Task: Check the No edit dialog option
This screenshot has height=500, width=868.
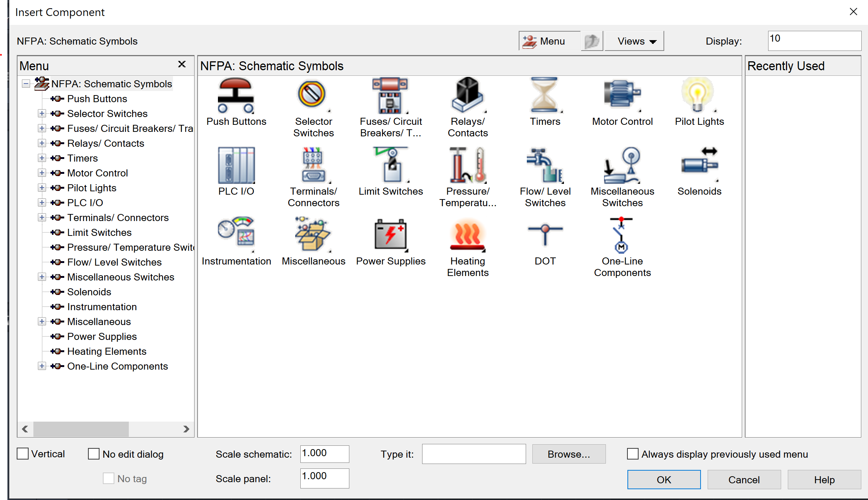Action: pos(94,454)
